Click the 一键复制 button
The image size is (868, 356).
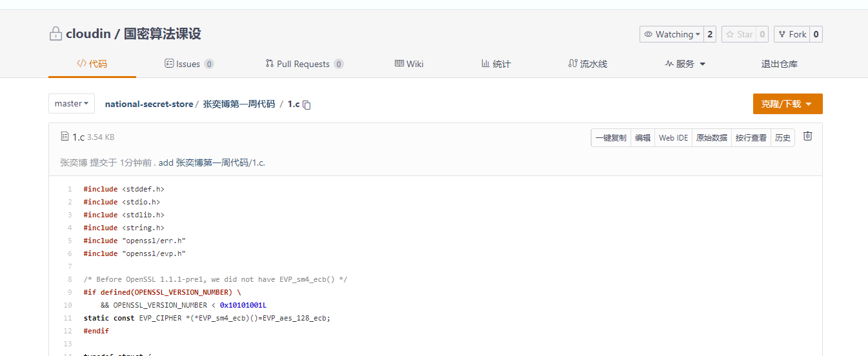coord(611,138)
